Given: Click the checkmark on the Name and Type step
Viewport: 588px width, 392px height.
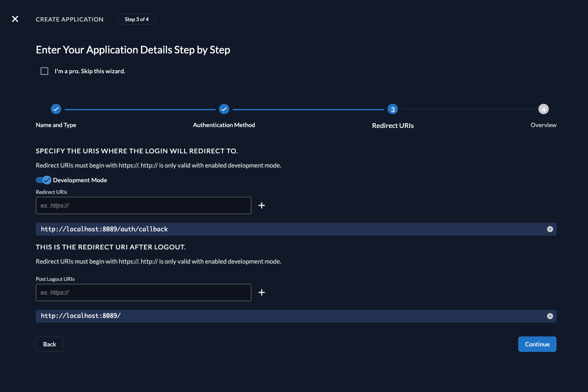Looking at the screenshot, I should [56, 109].
